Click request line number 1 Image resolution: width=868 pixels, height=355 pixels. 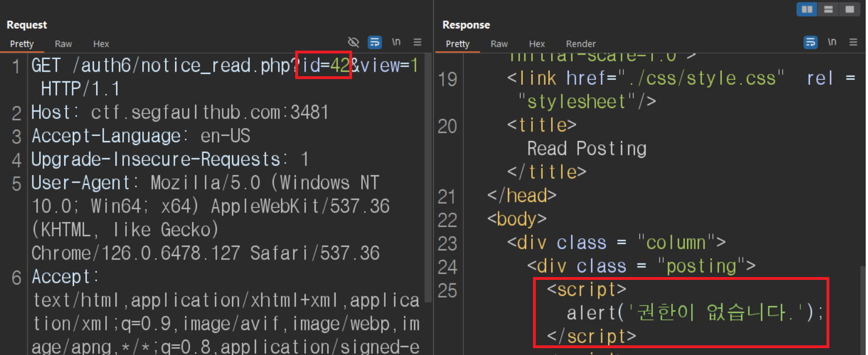point(17,67)
